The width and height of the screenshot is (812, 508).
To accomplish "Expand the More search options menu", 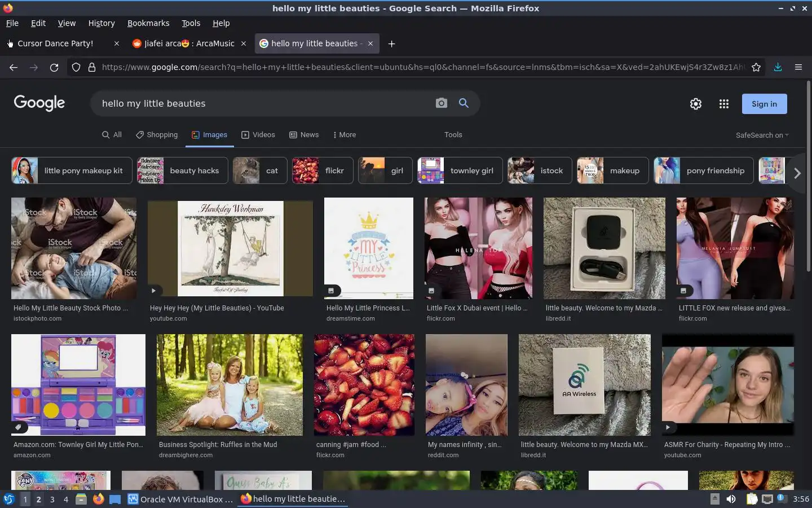I will click(x=345, y=135).
